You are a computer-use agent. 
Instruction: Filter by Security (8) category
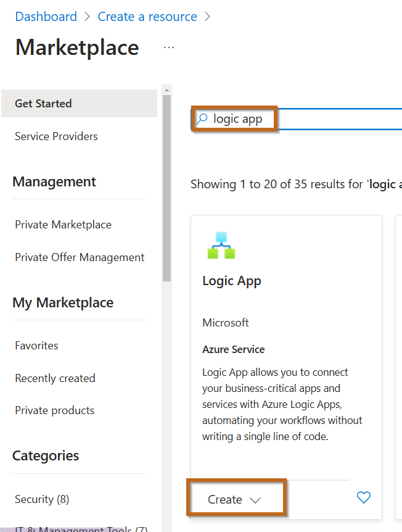click(x=42, y=499)
